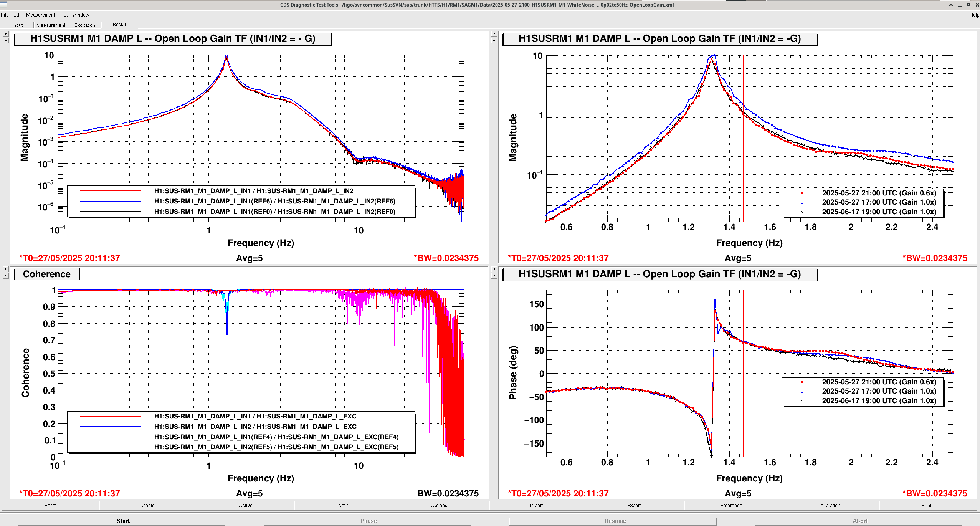This screenshot has height=526, width=980.
Task: Click BW=0.0234375 label under Coherence plot
Action: point(448,493)
